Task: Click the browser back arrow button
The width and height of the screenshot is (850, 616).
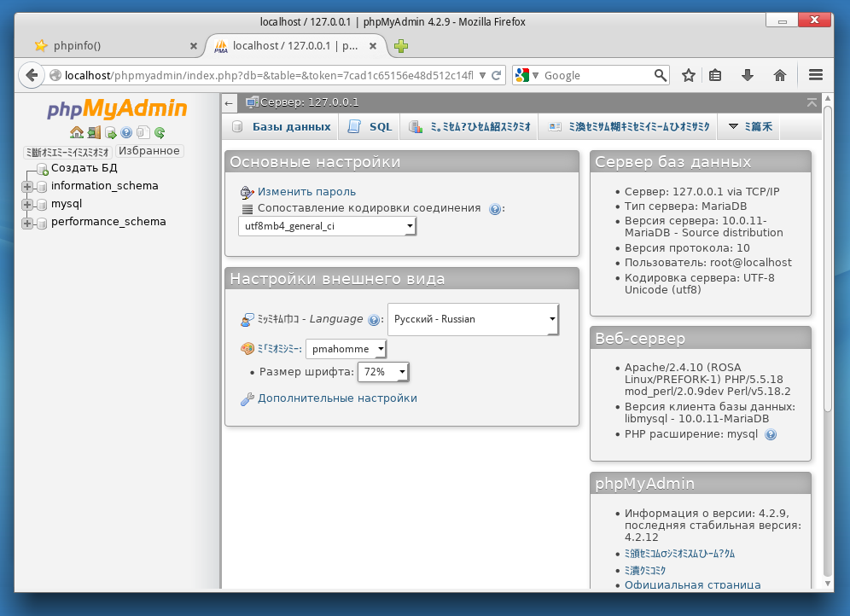Action: click(32, 75)
